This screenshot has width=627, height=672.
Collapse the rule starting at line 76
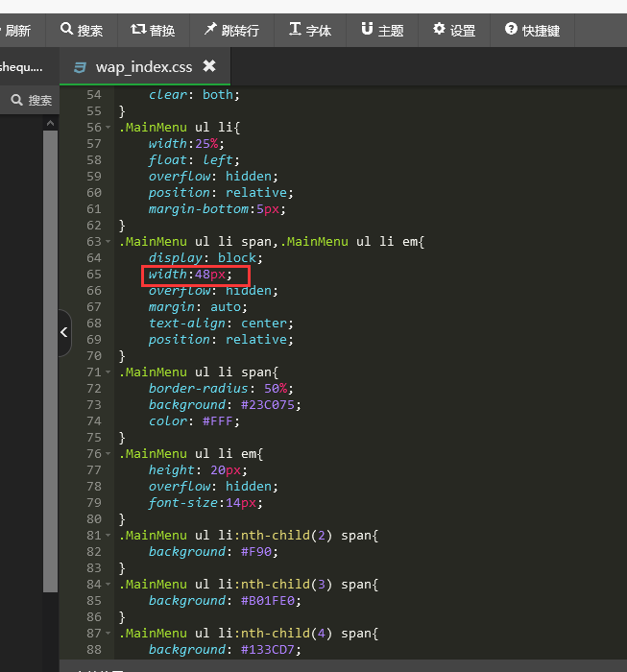pos(109,454)
